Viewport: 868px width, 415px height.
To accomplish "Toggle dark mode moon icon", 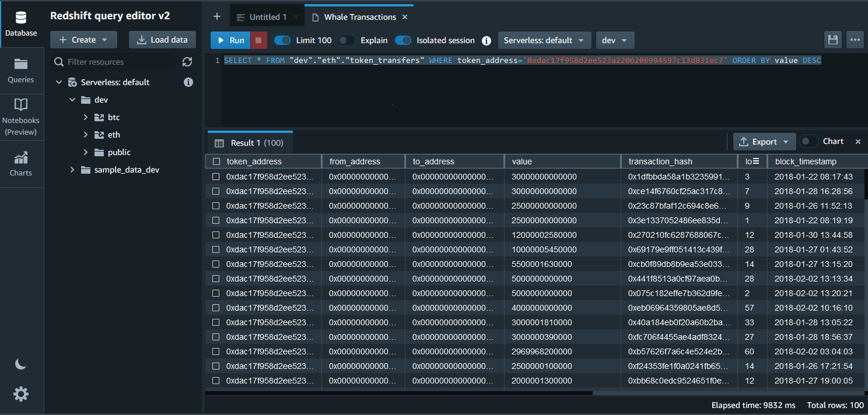I will [x=21, y=364].
